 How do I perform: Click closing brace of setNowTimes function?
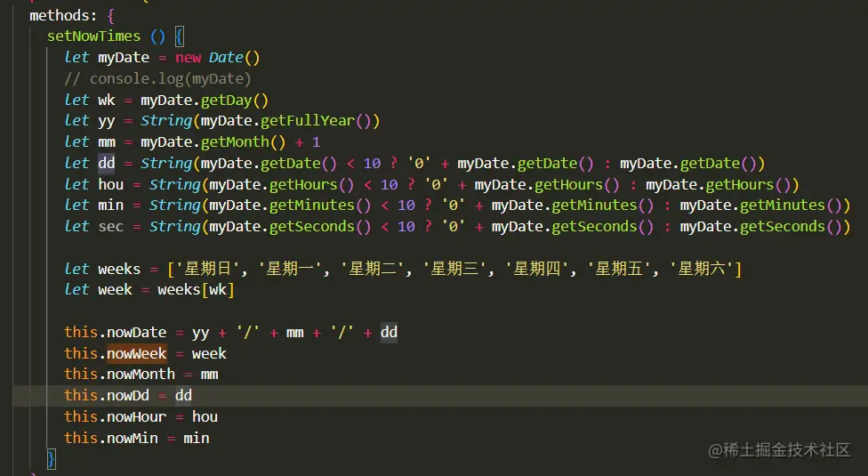click(x=51, y=459)
